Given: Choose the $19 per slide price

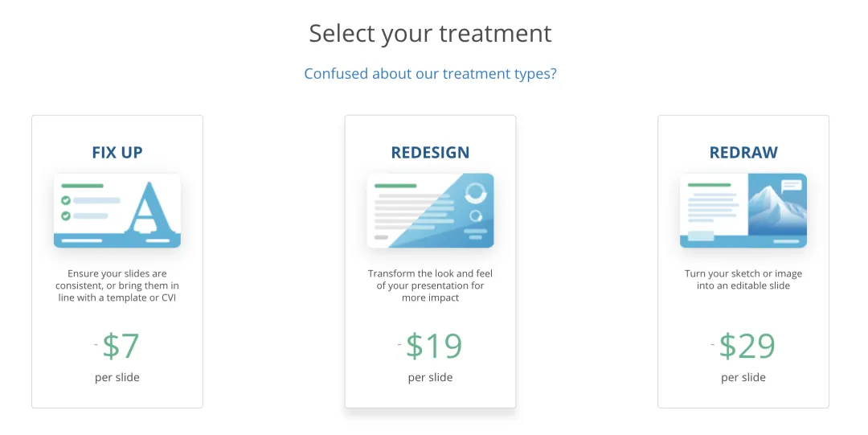Looking at the screenshot, I should point(433,346).
